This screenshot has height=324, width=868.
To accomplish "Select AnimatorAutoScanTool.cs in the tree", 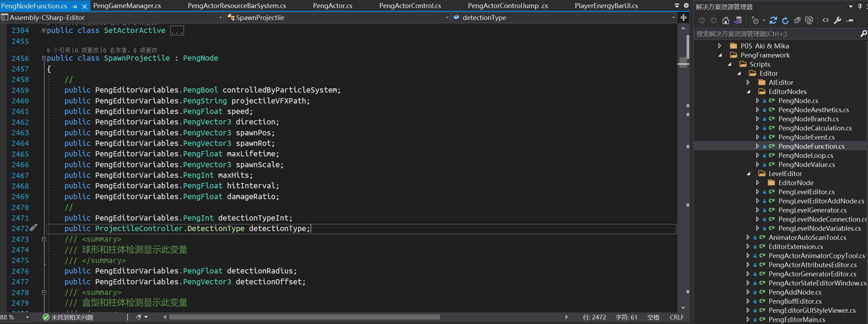I will 807,237.
